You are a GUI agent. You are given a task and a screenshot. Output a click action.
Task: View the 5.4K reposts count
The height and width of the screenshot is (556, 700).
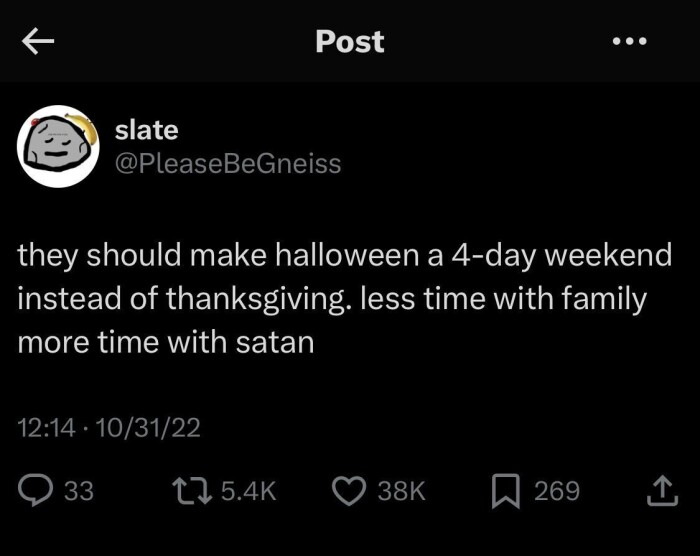[x=247, y=490]
